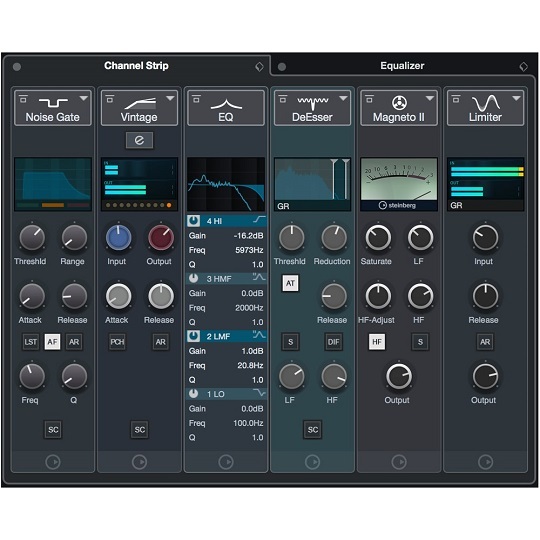
Task: Click the SC button under DeEsser
Action: pos(313,429)
